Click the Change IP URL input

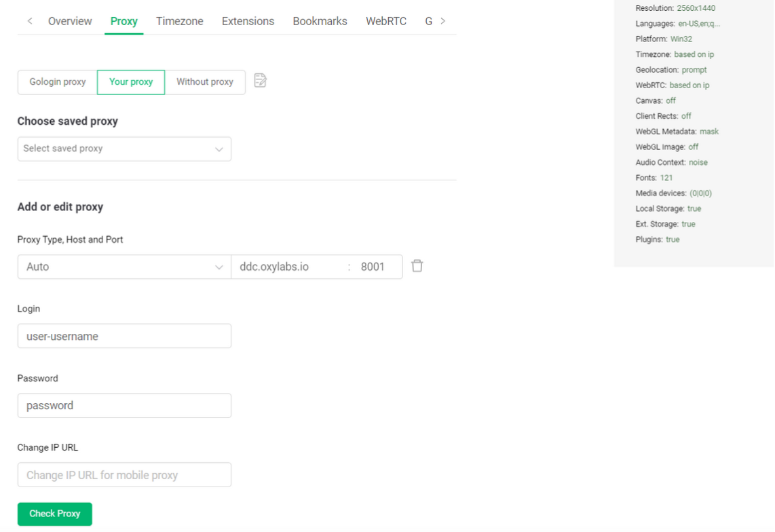click(x=124, y=475)
